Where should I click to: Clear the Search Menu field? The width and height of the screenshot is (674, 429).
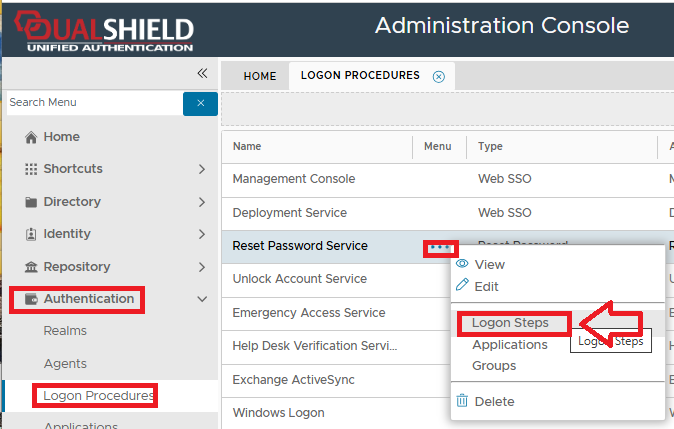point(200,103)
